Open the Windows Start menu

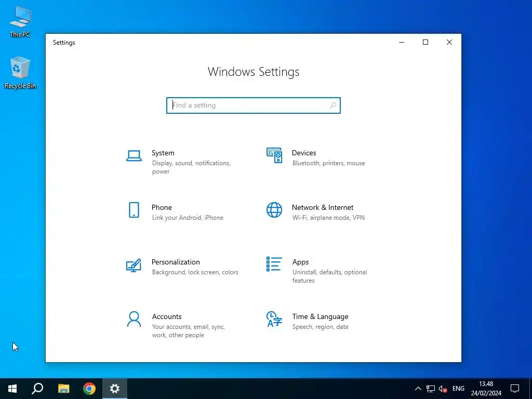12,389
